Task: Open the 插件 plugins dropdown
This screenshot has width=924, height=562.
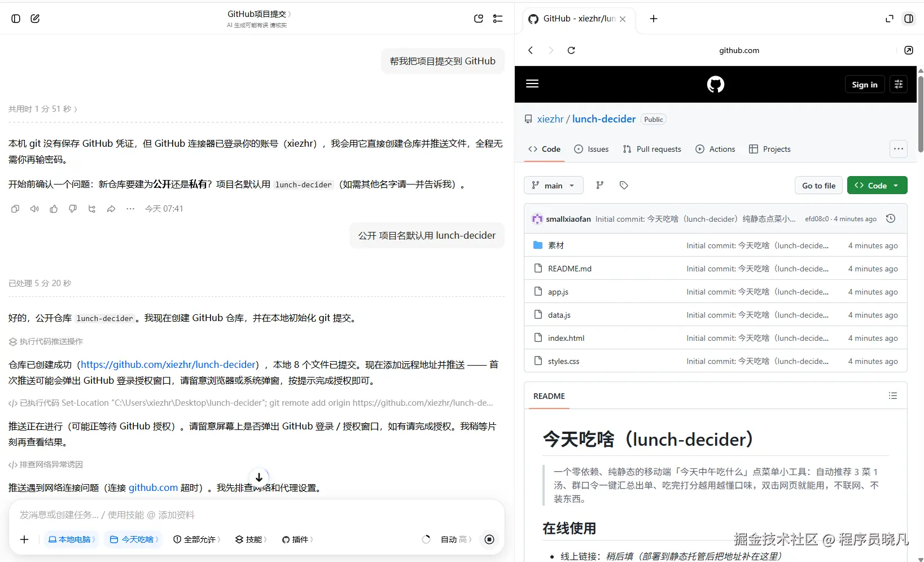Action: pos(297,539)
